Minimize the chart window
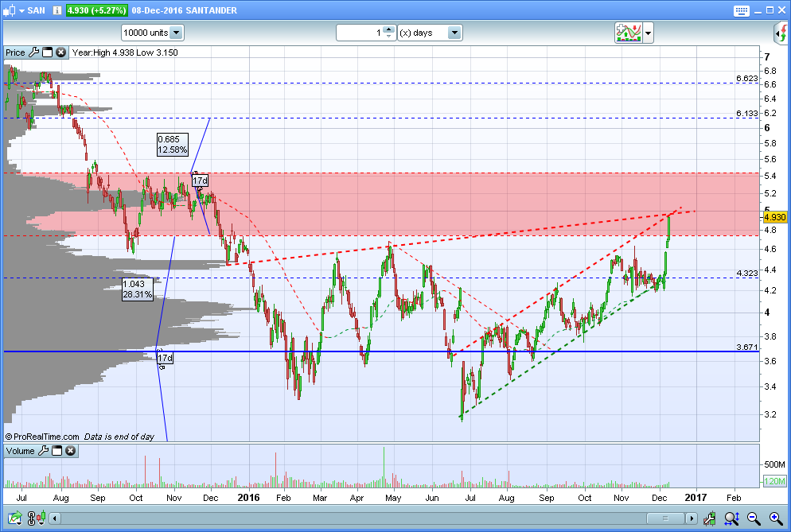 [x=758, y=11]
